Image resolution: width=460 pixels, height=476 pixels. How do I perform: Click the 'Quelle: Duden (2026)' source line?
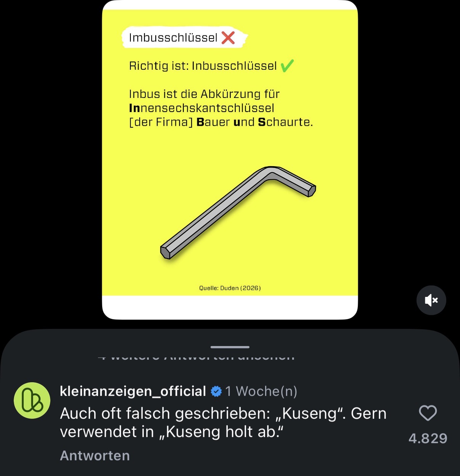click(230, 288)
